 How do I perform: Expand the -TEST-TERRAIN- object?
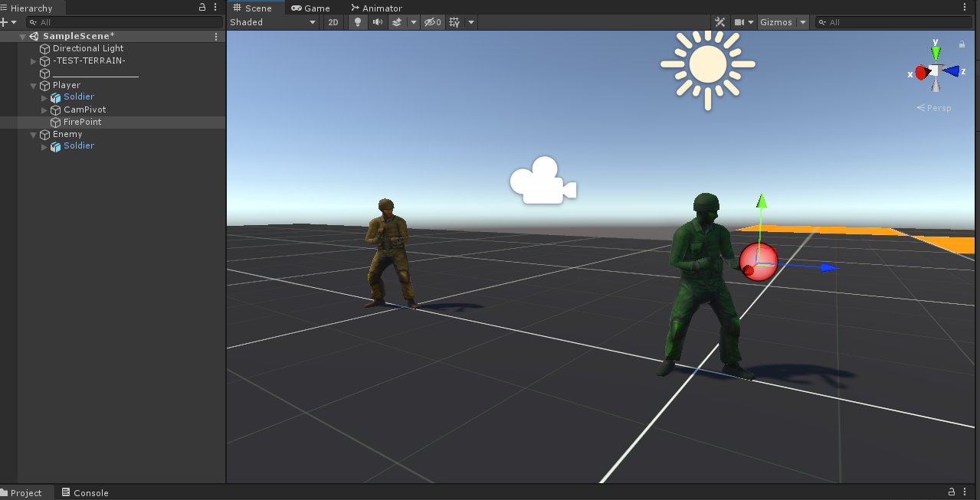[33, 60]
